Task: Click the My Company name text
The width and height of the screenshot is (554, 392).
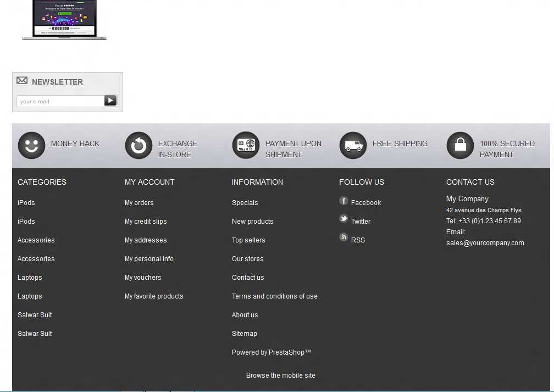Action: tap(467, 199)
